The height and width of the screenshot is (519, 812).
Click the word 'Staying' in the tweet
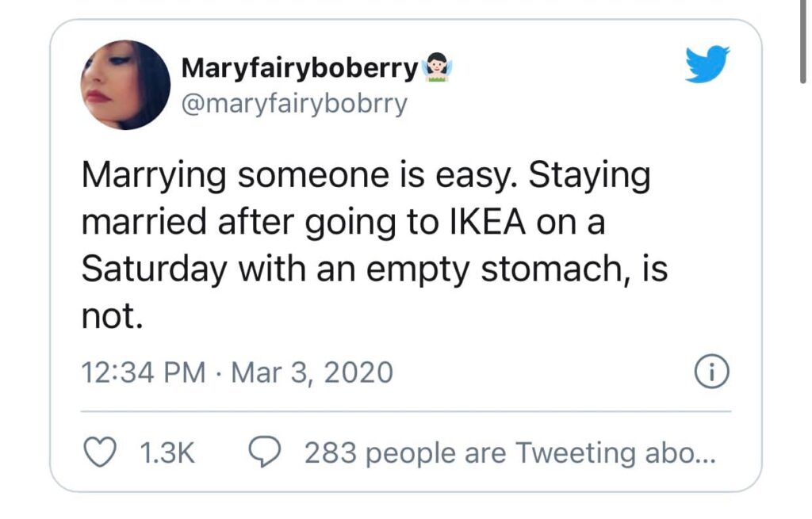coord(589,177)
